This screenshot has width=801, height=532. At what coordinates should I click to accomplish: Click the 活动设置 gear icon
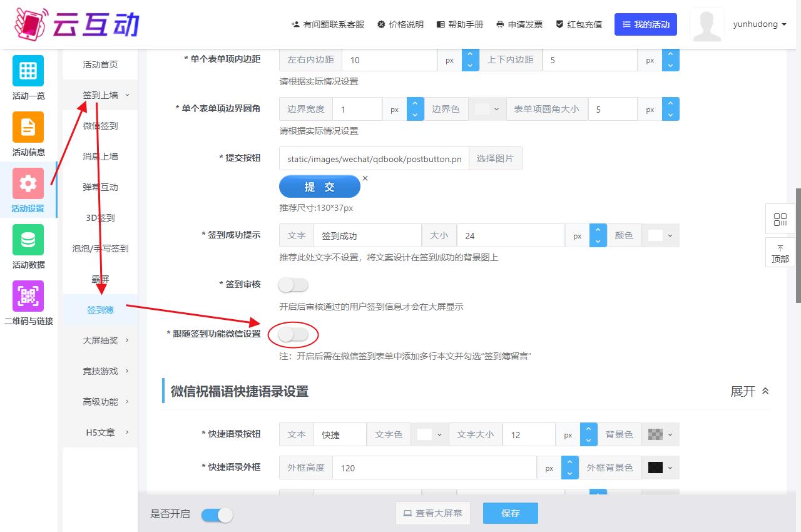(x=28, y=183)
